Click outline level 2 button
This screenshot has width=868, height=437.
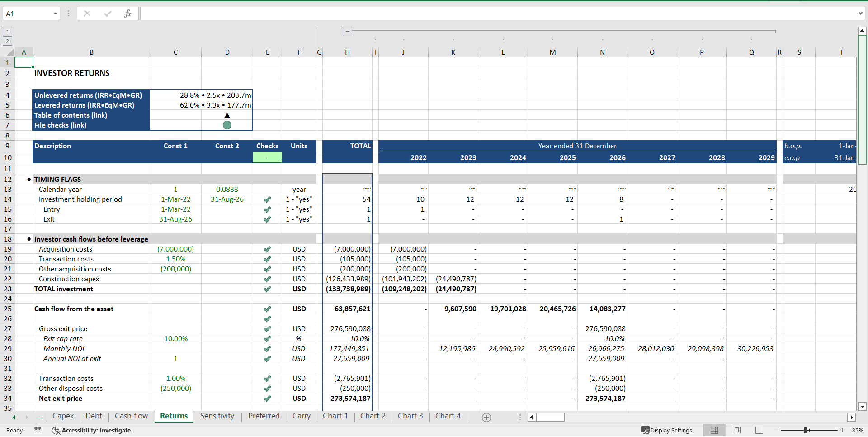(7, 41)
